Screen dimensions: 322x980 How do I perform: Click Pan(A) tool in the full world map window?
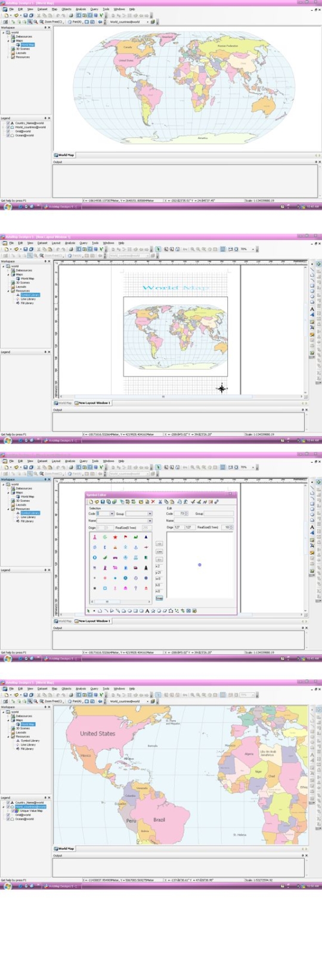pos(75,21)
